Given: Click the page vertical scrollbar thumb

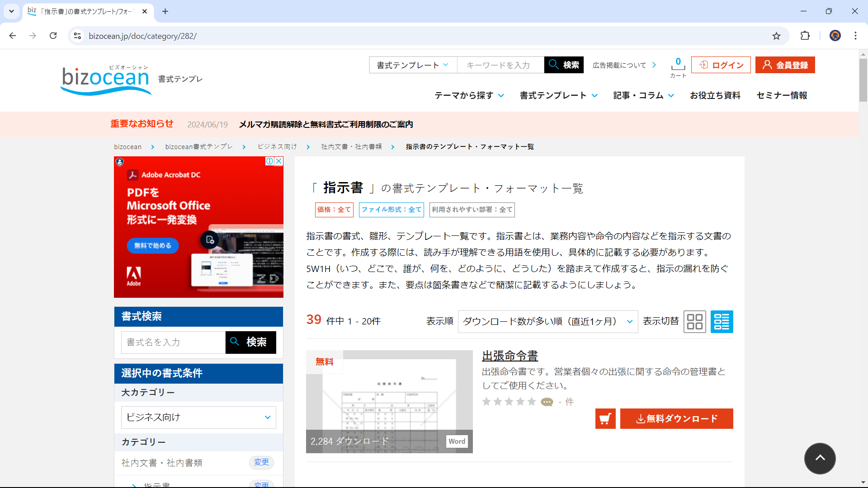Looking at the screenshot, I should 863,80.
